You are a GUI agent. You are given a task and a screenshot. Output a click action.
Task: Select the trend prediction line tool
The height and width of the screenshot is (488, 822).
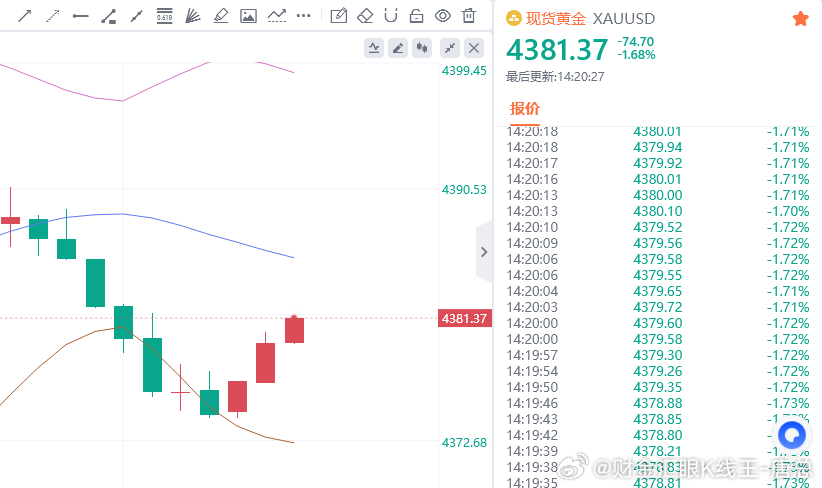tap(277, 16)
